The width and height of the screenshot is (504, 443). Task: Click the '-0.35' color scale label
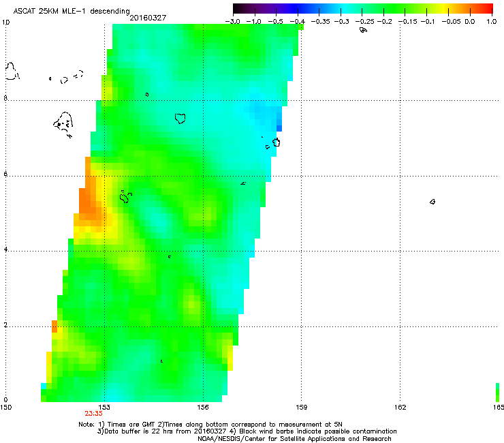pos(320,22)
